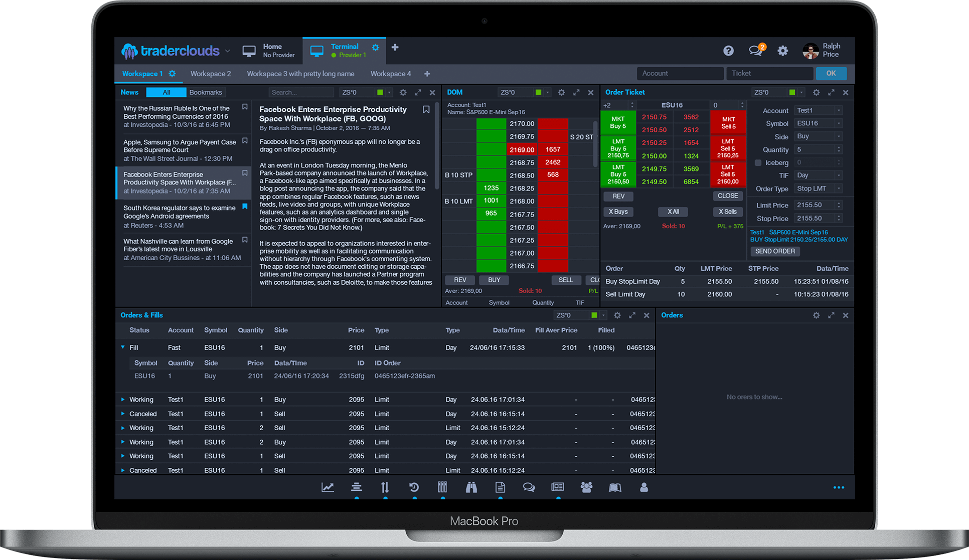
Task: Open the help question mark icon
Action: click(728, 51)
